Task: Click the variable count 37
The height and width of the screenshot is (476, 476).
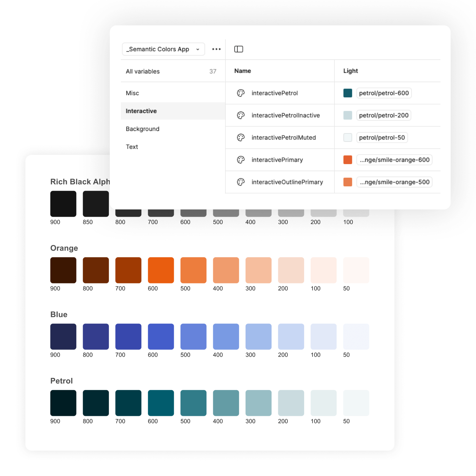Action: (x=213, y=71)
